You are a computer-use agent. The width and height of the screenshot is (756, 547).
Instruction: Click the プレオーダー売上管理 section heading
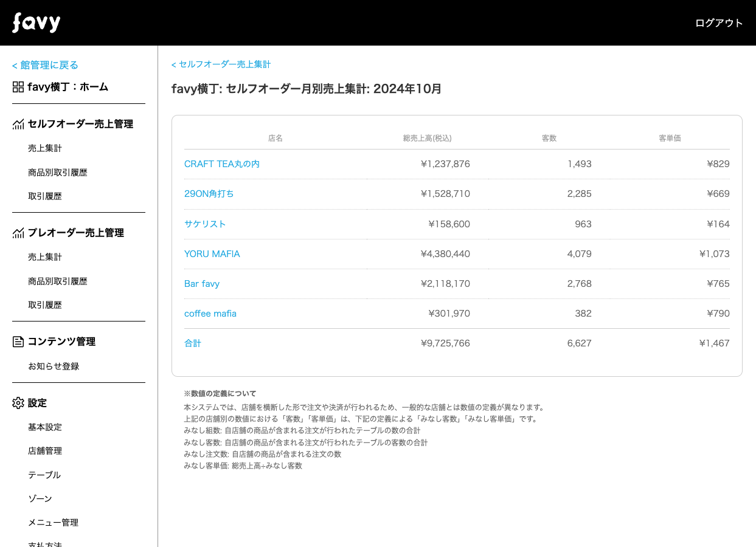point(76,233)
